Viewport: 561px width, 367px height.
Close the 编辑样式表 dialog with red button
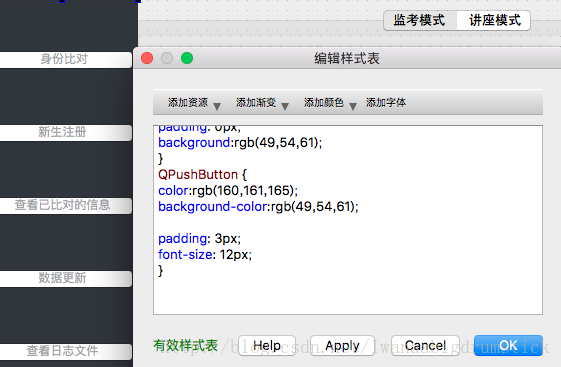147,58
